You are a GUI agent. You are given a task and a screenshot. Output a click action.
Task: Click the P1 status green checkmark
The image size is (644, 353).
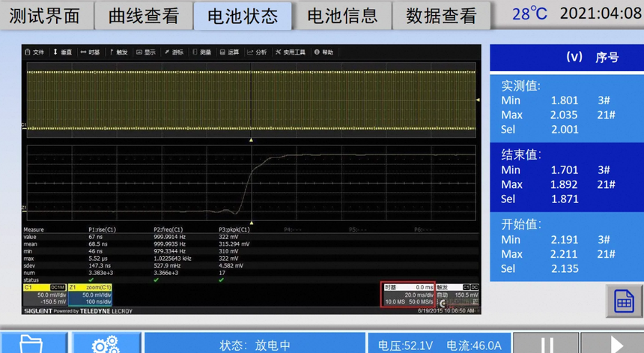tap(91, 280)
